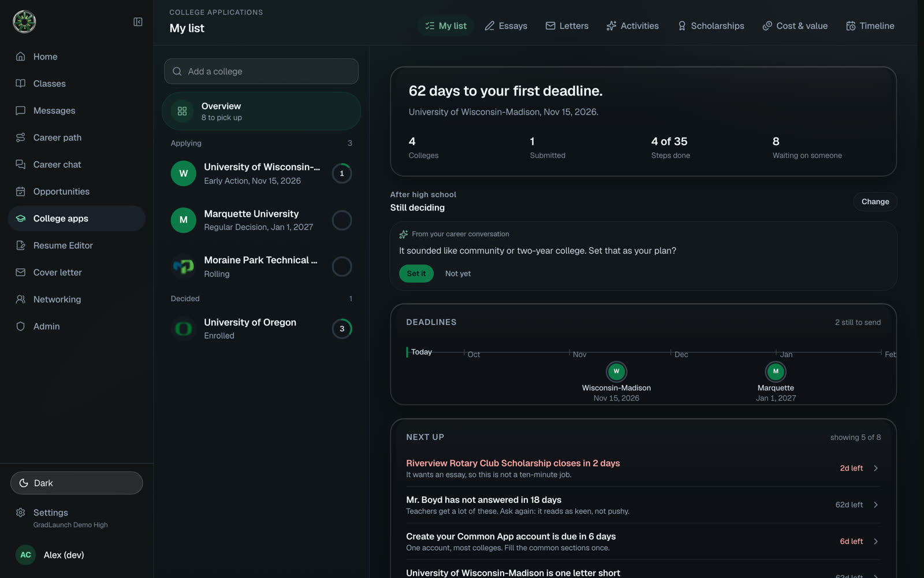Switch to the Letters tab
Screen dimensions: 924x578
(x=567, y=26)
